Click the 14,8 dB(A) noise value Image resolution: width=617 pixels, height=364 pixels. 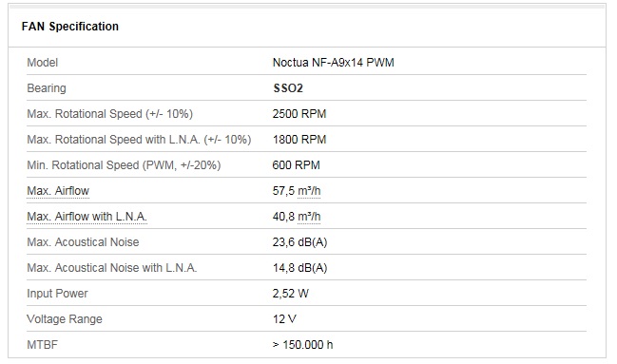click(299, 268)
